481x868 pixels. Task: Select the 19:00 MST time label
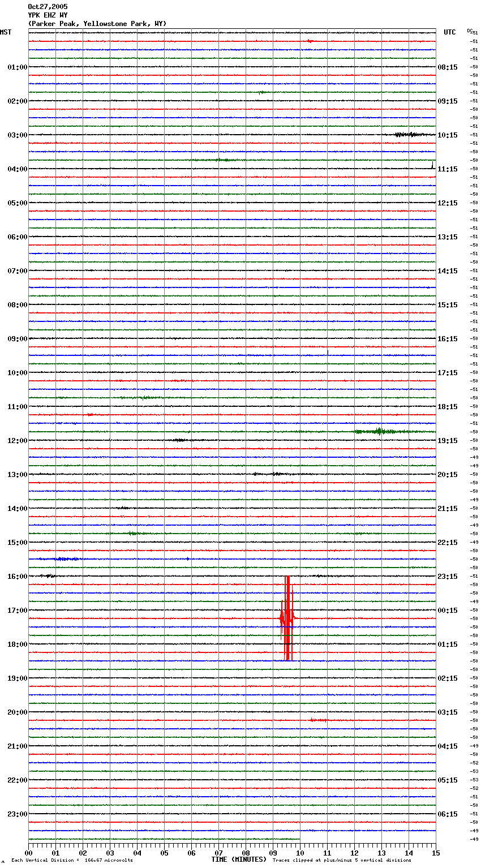point(18,678)
